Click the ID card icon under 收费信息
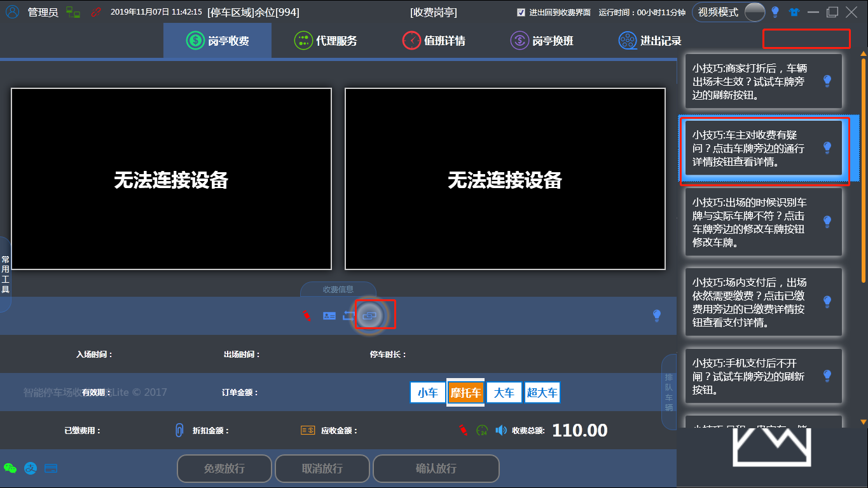868x488 pixels. tap(329, 315)
